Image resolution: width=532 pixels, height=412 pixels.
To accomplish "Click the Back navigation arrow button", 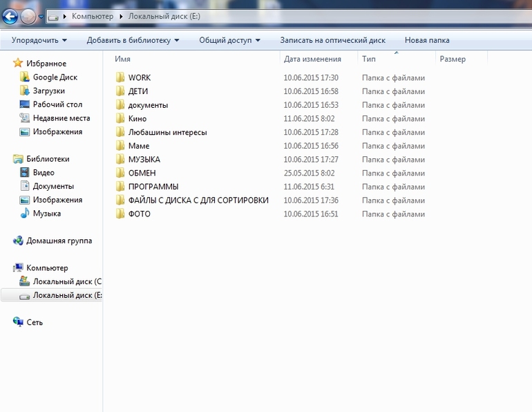I will tap(10, 16).
